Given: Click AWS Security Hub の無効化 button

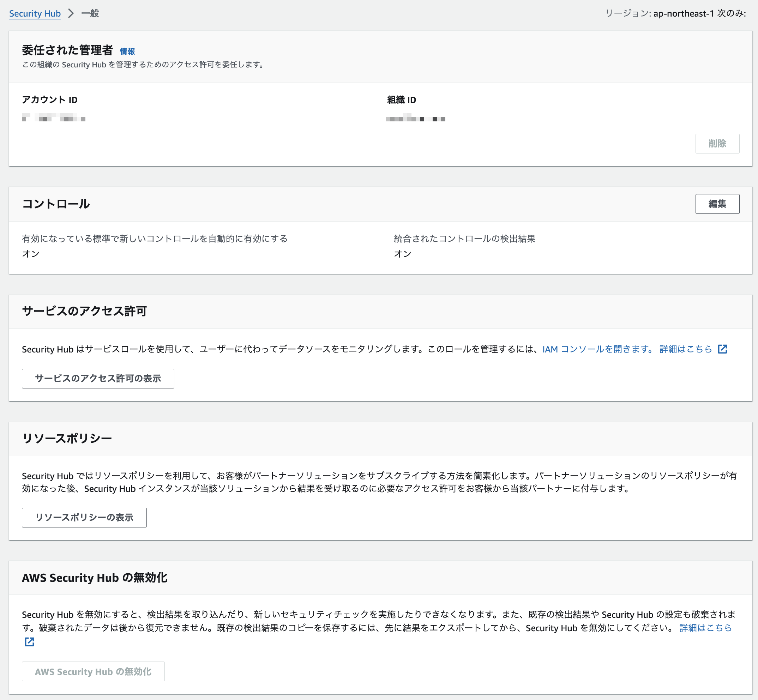Looking at the screenshot, I should click(x=93, y=671).
